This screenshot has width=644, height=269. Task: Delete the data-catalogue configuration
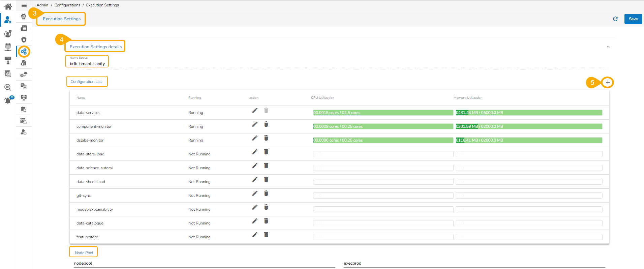[266, 221]
